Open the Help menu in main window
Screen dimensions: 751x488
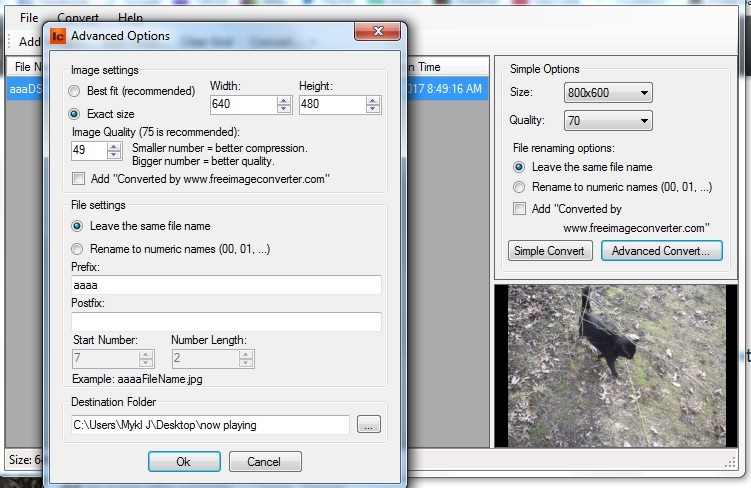pos(130,18)
